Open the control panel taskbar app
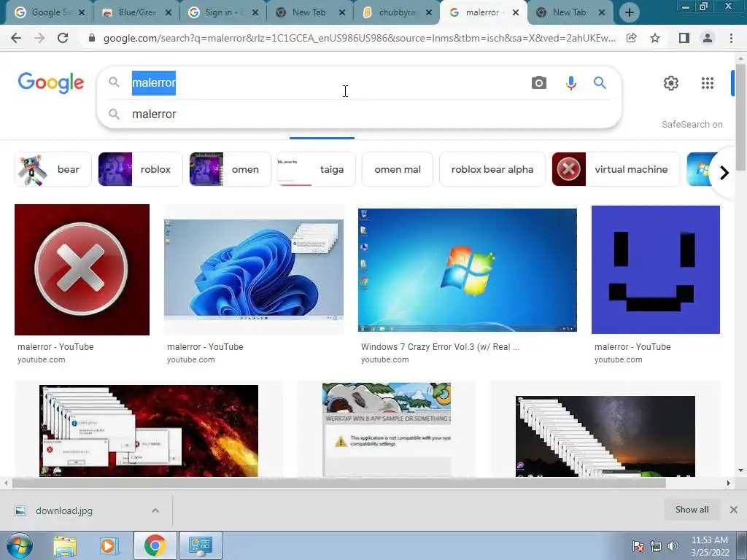The height and width of the screenshot is (560, 747). (x=201, y=545)
